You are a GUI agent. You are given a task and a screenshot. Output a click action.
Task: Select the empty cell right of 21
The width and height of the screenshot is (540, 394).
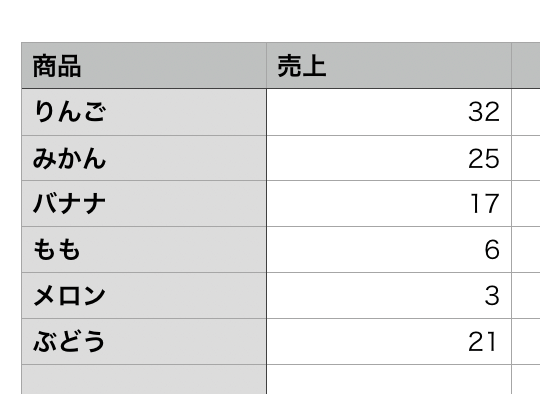tap(526, 342)
